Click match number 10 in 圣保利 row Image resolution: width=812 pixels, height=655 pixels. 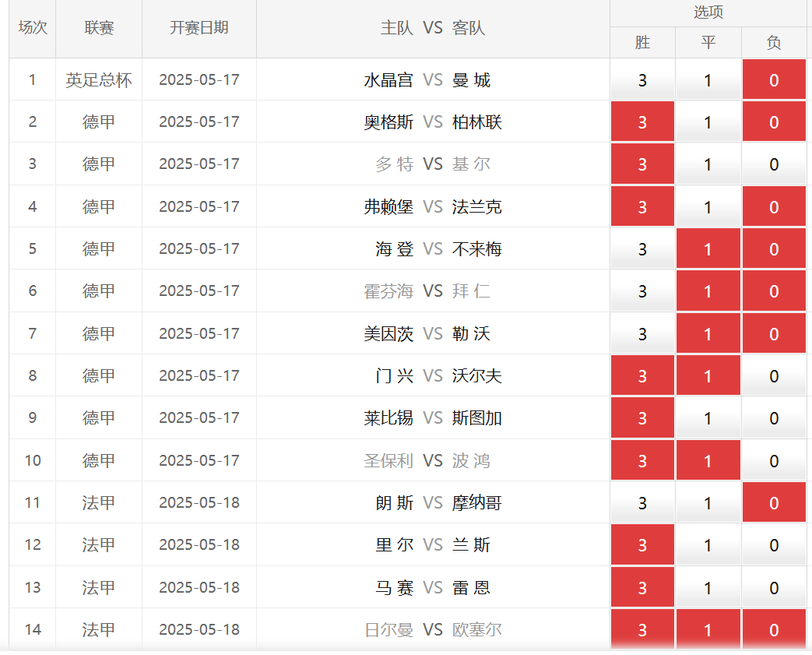(33, 460)
